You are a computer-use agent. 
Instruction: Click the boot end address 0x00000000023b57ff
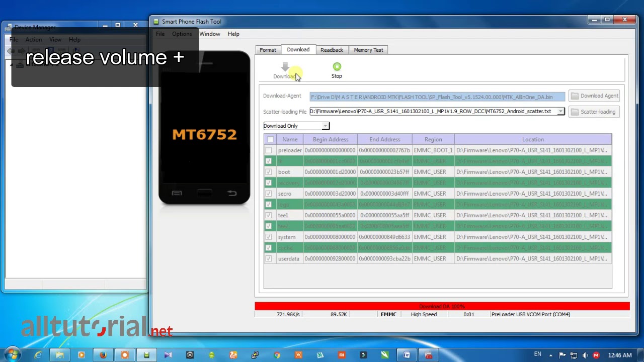click(384, 172)
